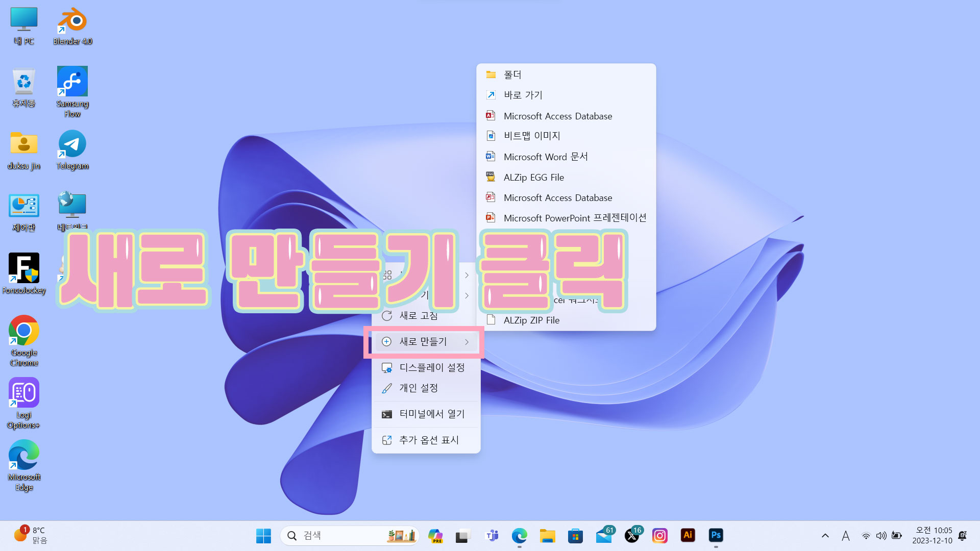Click 새로 고침 in context menu

coord(418,316)
